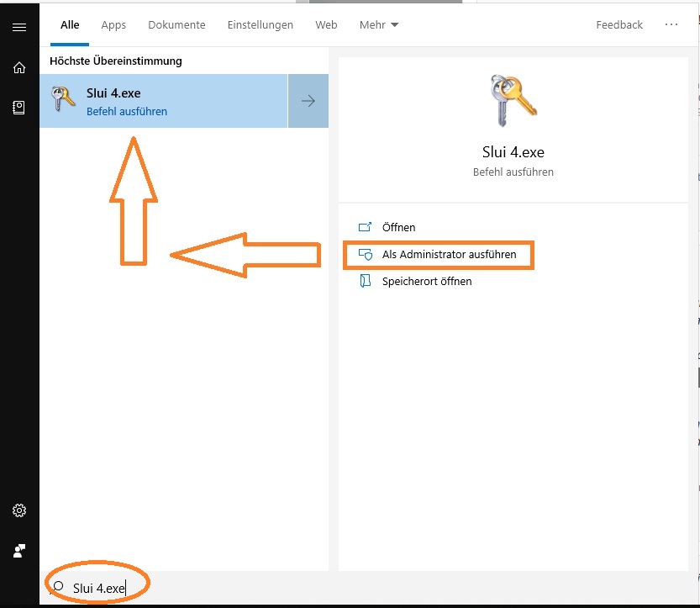Click Öffnen to open the command
The height and width of the screenshot is (608, 700).
(398, 227)
